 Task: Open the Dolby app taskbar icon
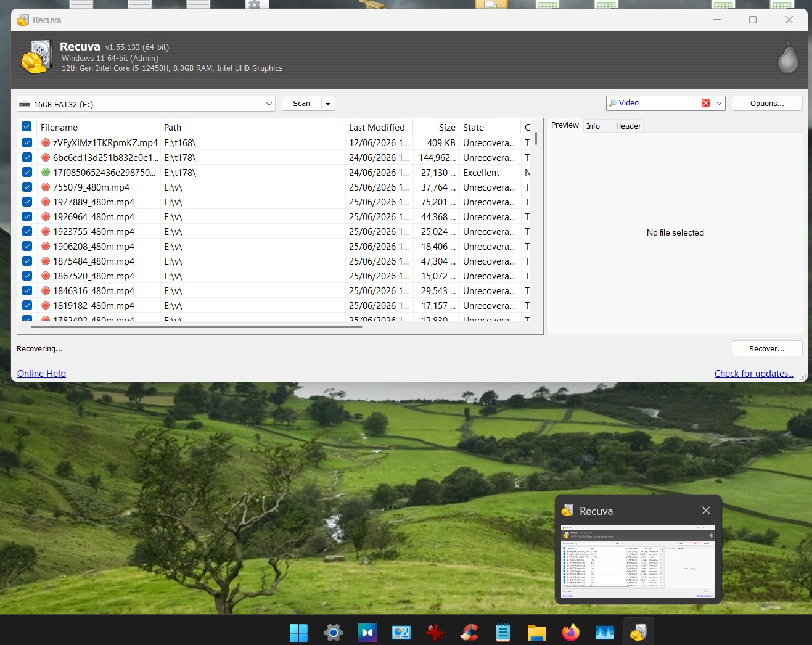point(367,632)
